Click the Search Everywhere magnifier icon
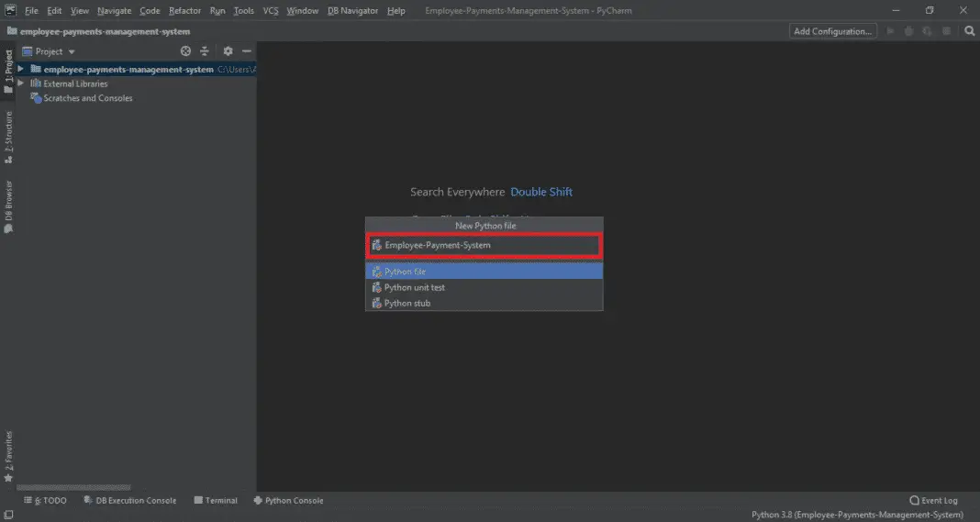 969,31
